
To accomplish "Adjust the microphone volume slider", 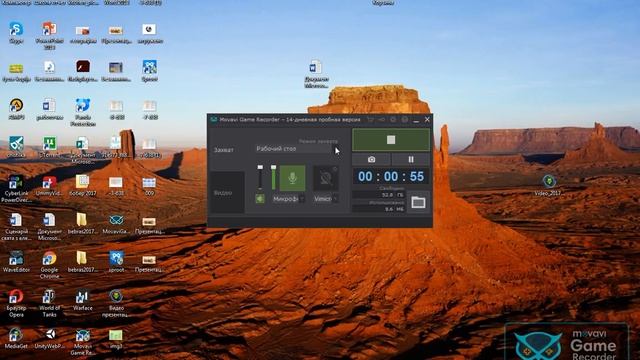I will click(x=273, y=178).
